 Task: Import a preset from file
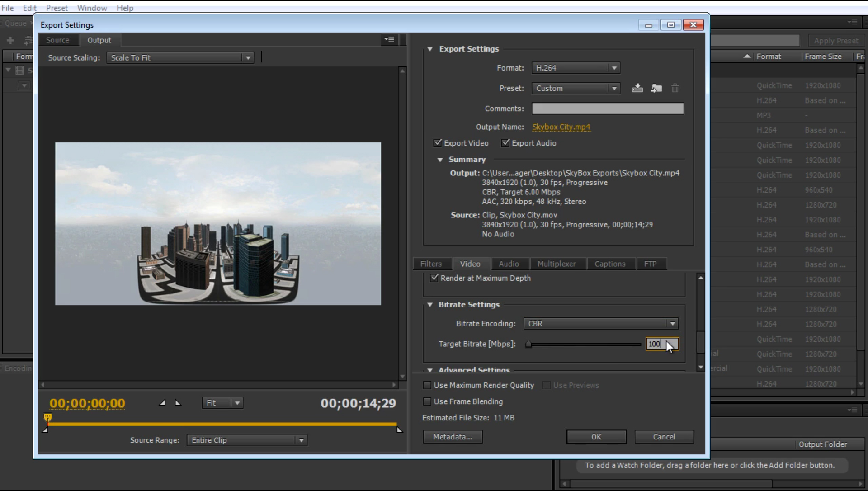pos(656,88)
